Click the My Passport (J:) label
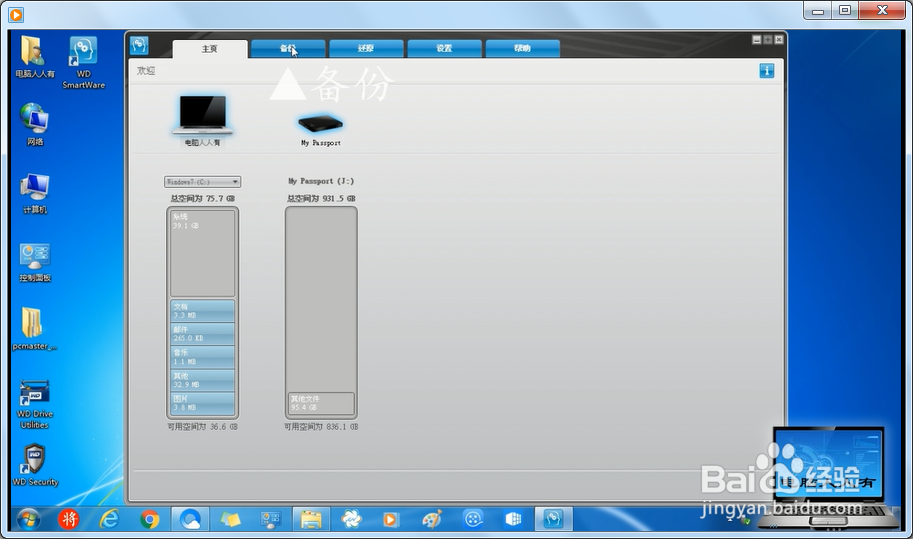Viewport: 913px width, 539px height. [x=321, y=181]
